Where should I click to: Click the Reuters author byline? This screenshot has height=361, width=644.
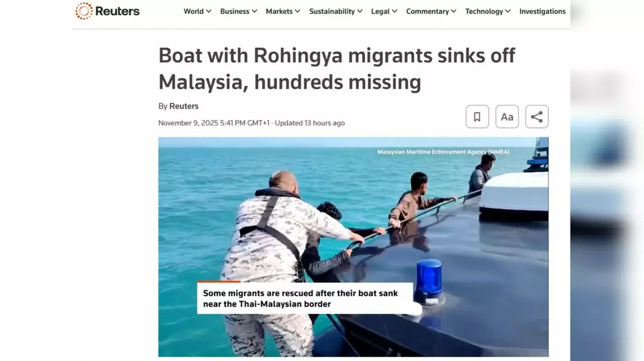184,106
